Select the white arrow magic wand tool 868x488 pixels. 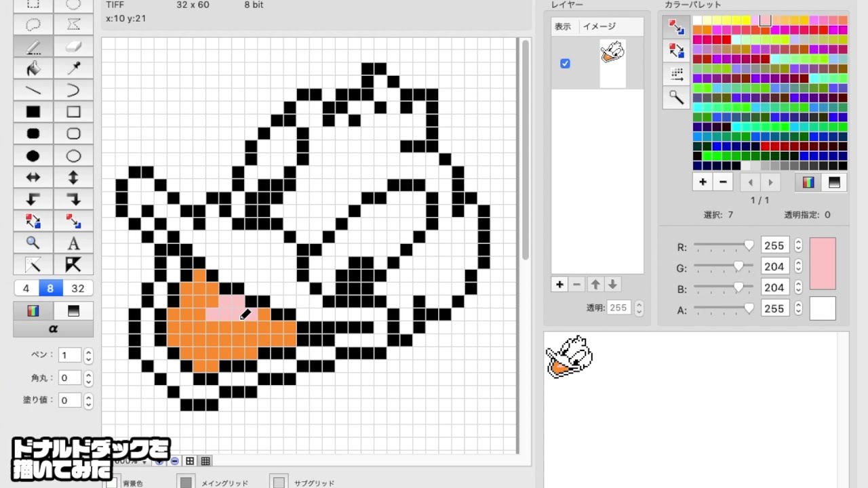(33, 264)
